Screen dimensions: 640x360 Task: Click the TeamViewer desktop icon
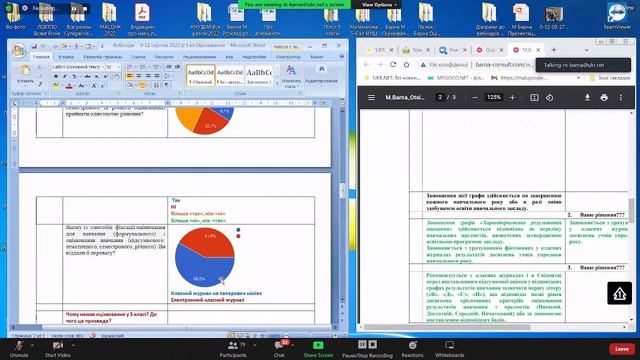tap(617, 16)
